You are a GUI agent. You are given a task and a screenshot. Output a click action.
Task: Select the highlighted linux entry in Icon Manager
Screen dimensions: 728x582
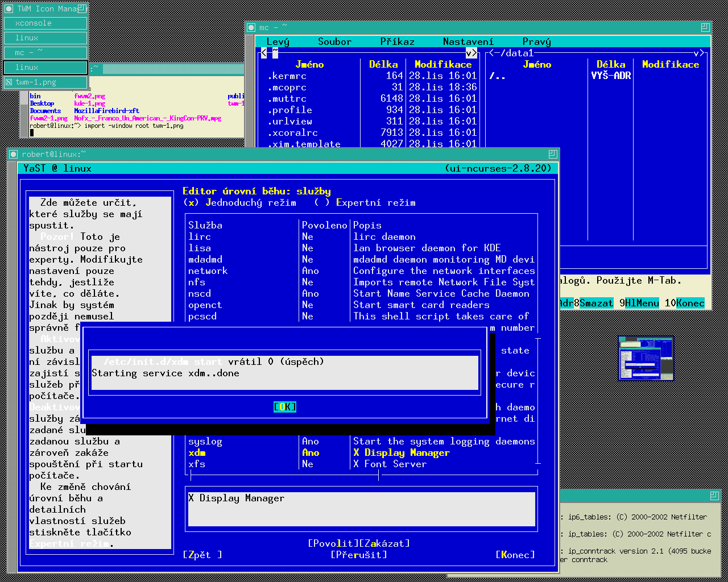pyautogui.click(x=45, y=68)
